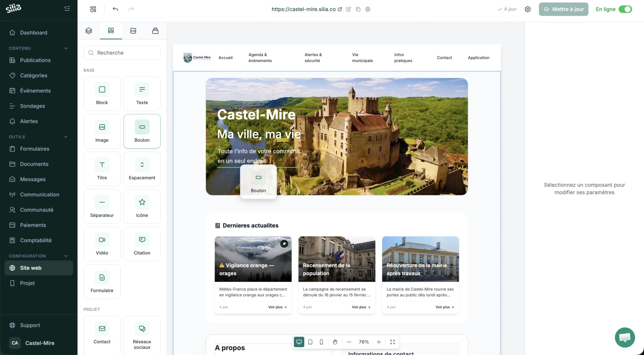Select desktop preview mode
Image resolution: width=644 pixels, height=355 pixels.
(299, 342)
